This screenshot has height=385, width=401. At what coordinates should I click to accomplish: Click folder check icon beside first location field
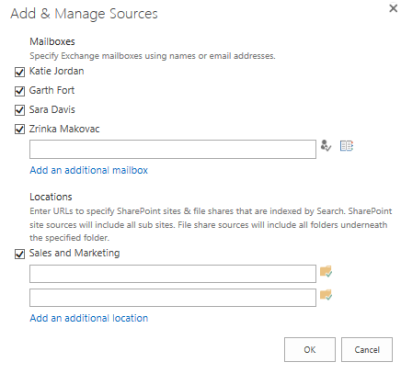pyautogui.click(x=326, y=271)
